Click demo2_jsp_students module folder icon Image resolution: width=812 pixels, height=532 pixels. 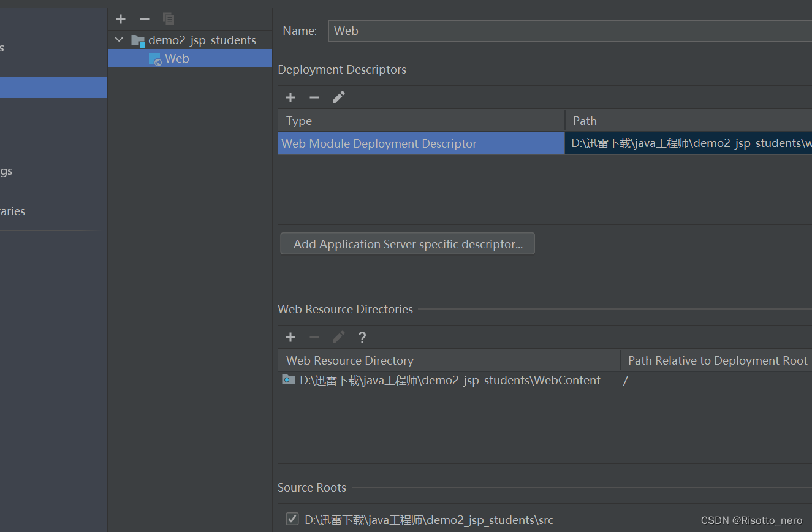[138, 40]
